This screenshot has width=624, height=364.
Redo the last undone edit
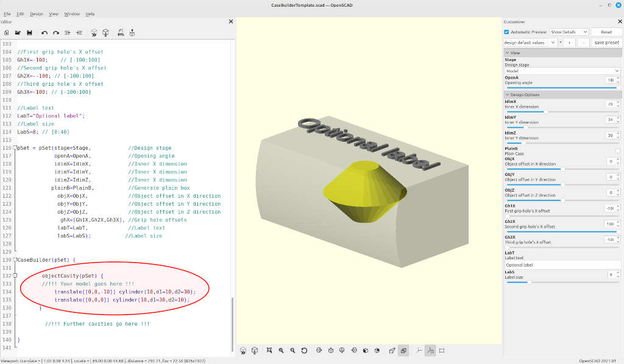55,33
